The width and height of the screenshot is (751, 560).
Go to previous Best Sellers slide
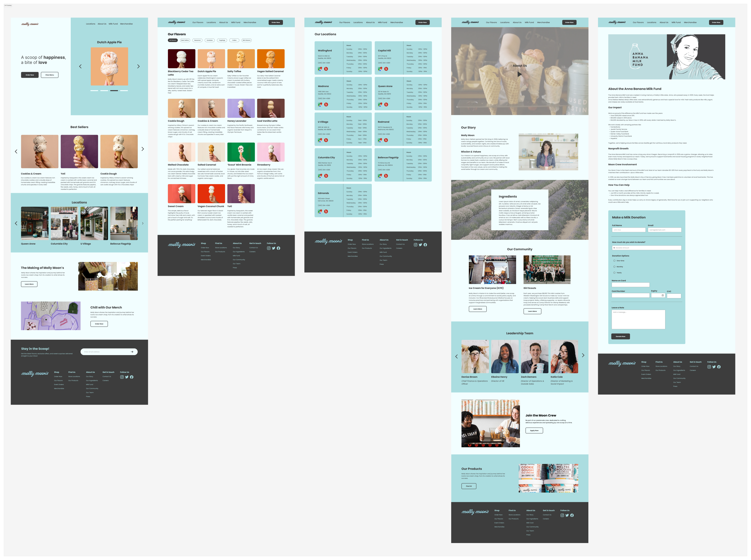click(16, 152)
